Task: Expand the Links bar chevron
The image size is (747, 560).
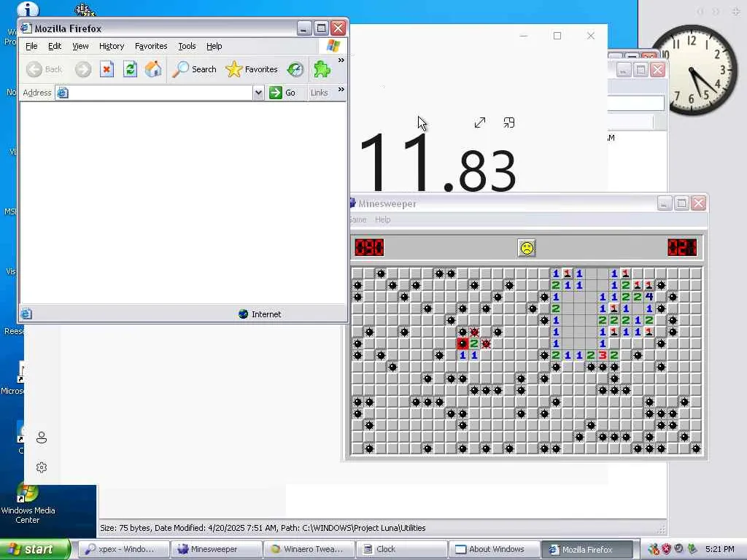Action: 341,90
